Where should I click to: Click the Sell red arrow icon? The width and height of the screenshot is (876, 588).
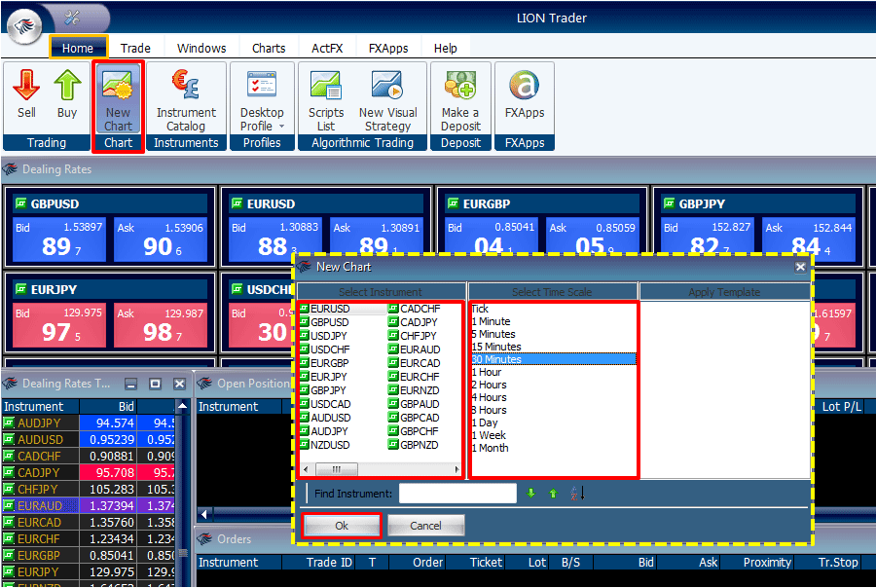[x=25, y=85]
